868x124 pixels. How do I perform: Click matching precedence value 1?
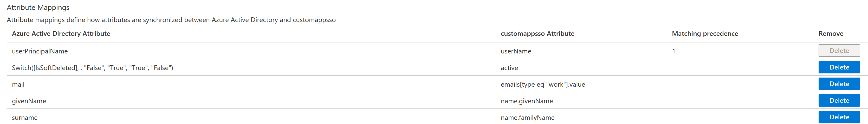(673, 51)
